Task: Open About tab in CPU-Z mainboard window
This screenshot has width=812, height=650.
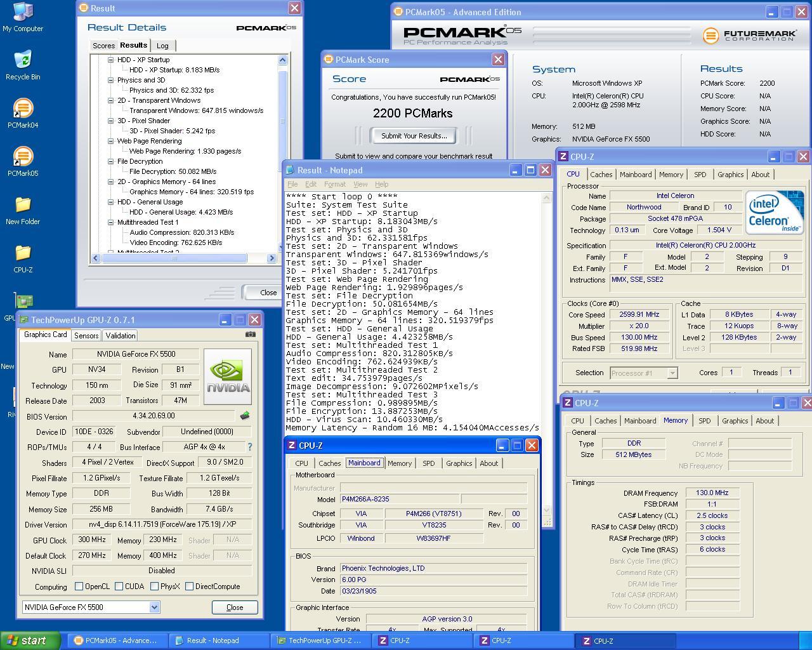Action: click(x=488, y=463)
